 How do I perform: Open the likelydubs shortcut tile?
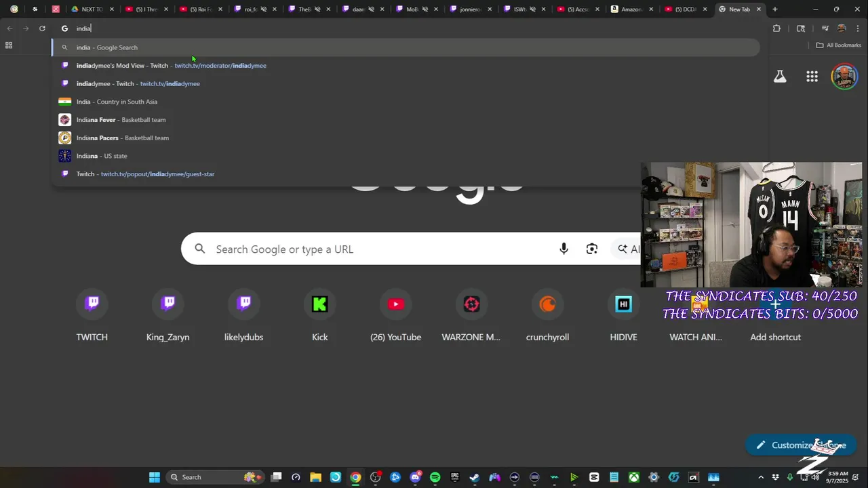point(244,317)
